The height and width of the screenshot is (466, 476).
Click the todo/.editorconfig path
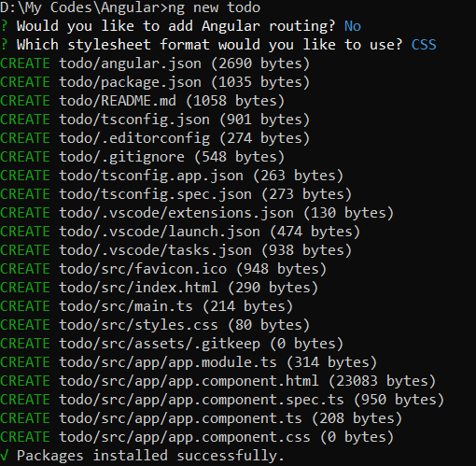pyautogui.click(x=134, y=138)
